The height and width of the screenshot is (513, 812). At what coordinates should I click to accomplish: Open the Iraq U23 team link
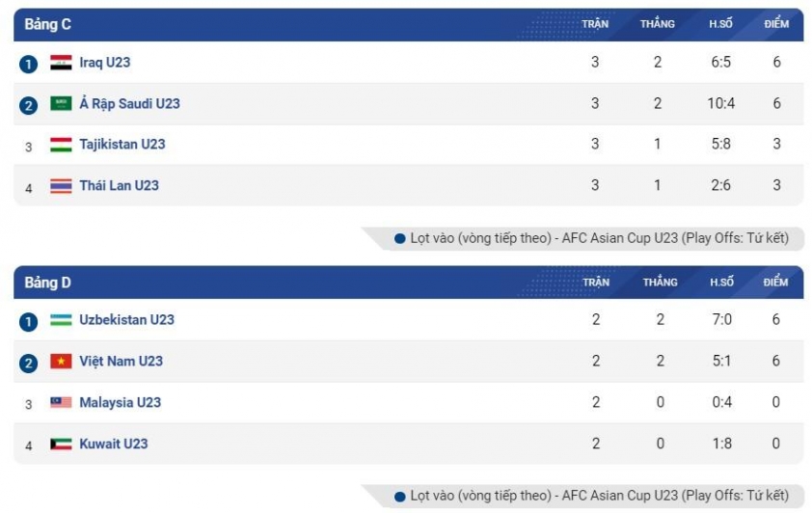coord(104,63)
